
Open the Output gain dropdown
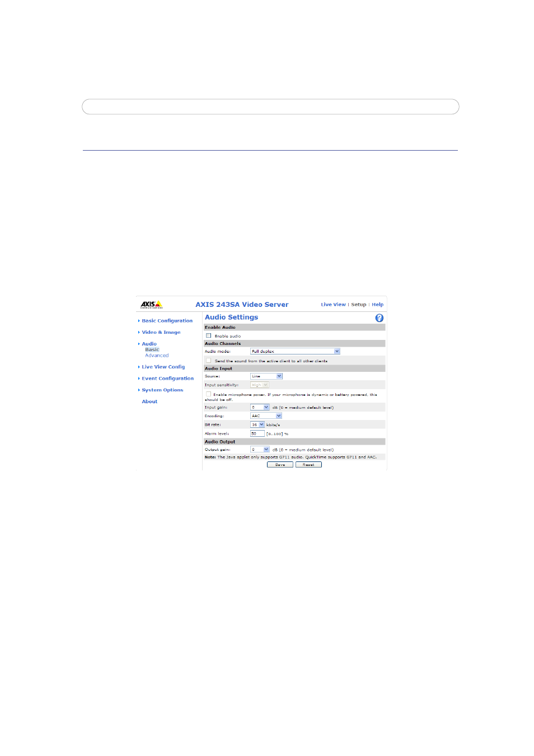[260, 450]
